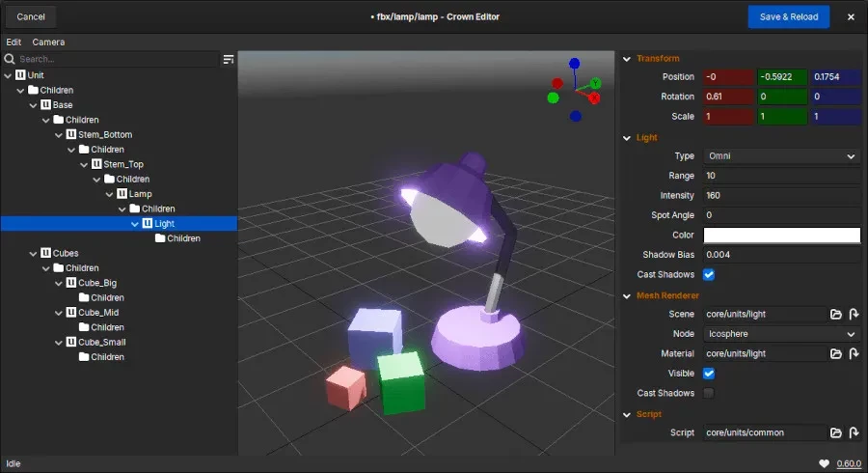This screenshot has width=868, height=473.
Task: Collapse the Cubes node in the tree
Action: [x=33, y=253]
